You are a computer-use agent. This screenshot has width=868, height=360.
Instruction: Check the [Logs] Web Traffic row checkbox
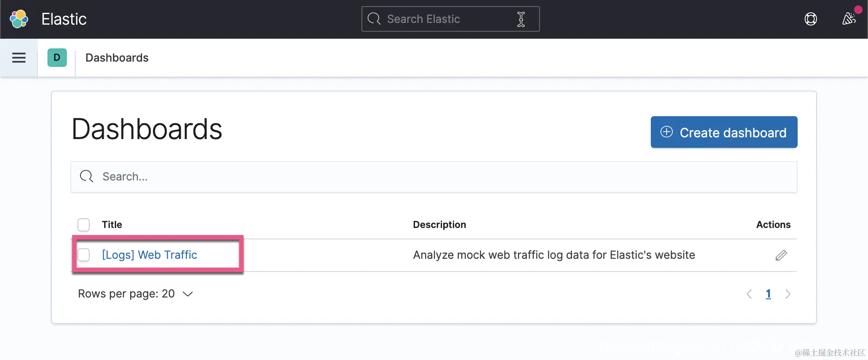[84, 255]
